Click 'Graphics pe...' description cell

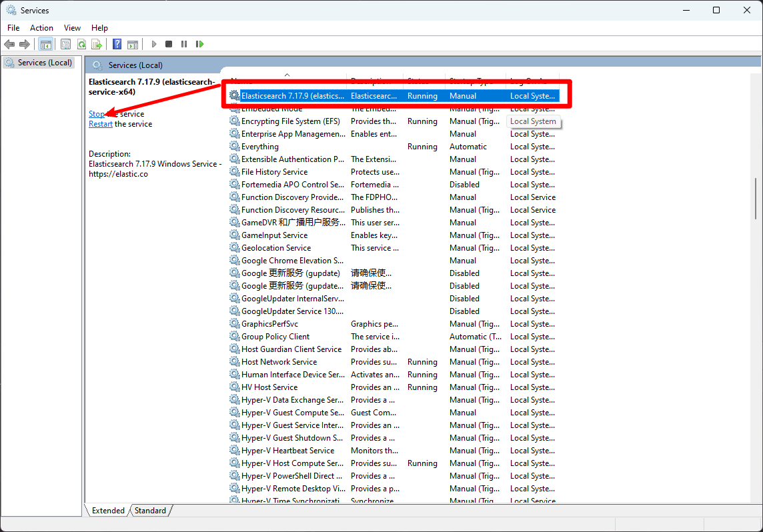pos(374,324)
